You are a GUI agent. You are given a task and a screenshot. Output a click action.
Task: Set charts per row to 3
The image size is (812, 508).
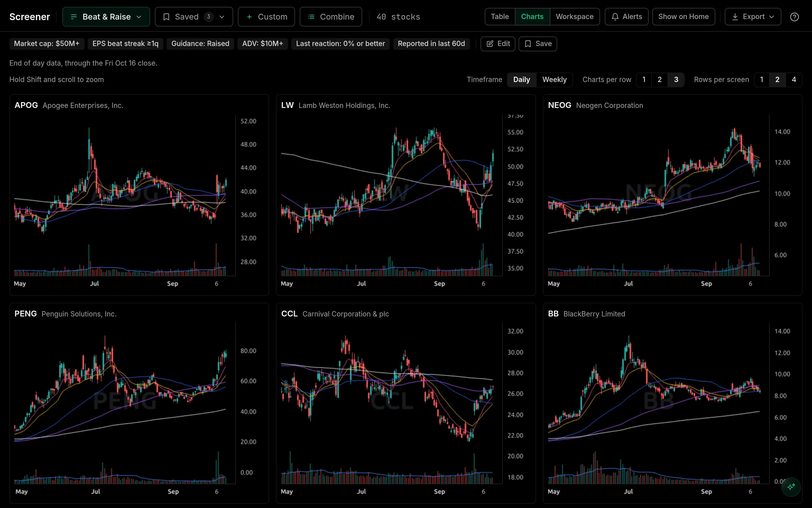click(676, 80)
